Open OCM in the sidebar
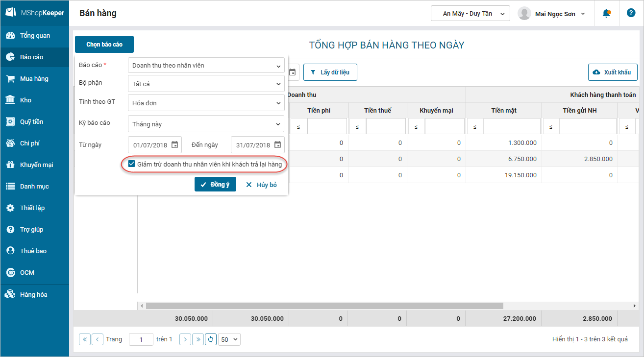 click(x=35, y=273)
